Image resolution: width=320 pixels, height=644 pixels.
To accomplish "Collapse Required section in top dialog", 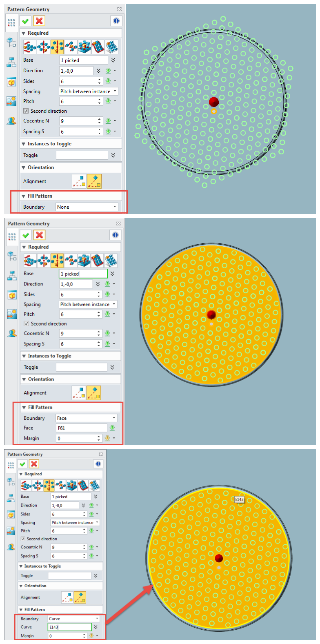I will tap(24, 33).
